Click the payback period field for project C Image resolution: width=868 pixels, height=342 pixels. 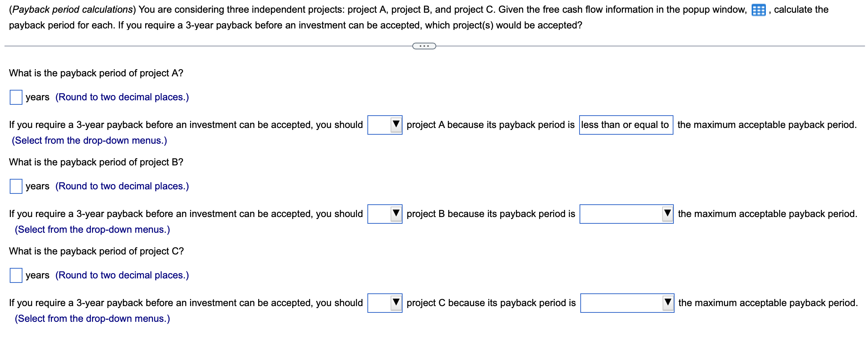pyautogui.click(x=15, y=275)
